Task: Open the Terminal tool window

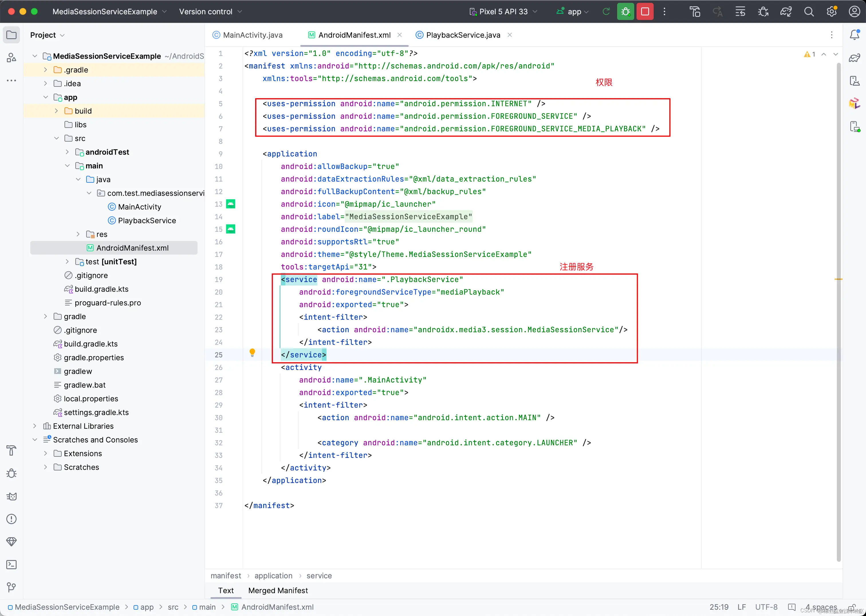Action: pyautogui.click(x=11, y=564)
